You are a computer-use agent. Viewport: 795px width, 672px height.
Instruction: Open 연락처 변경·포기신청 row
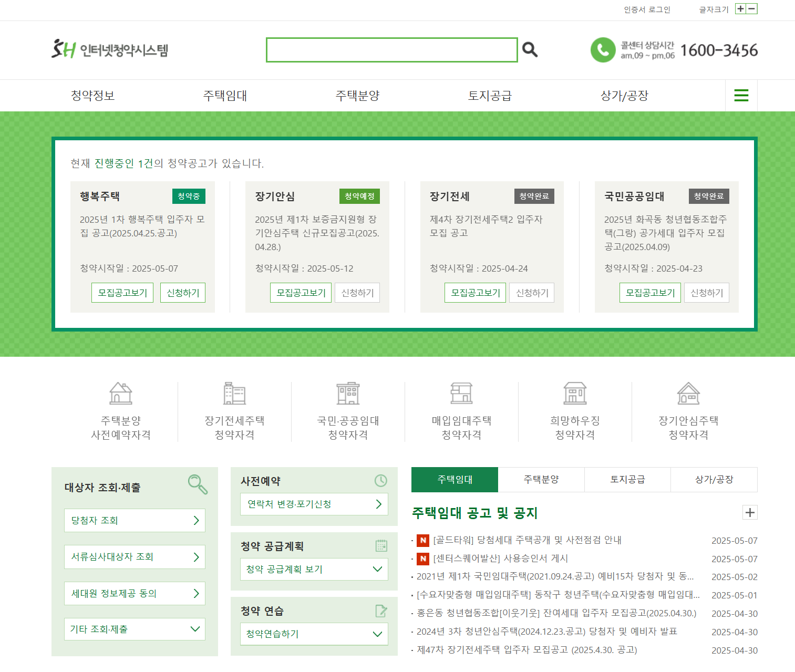[x=314, y=504]
